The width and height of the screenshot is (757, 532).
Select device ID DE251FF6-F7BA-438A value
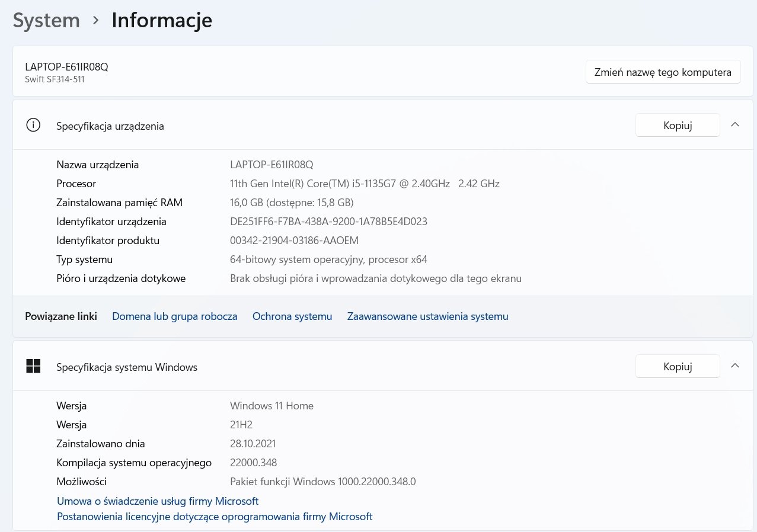328,222
